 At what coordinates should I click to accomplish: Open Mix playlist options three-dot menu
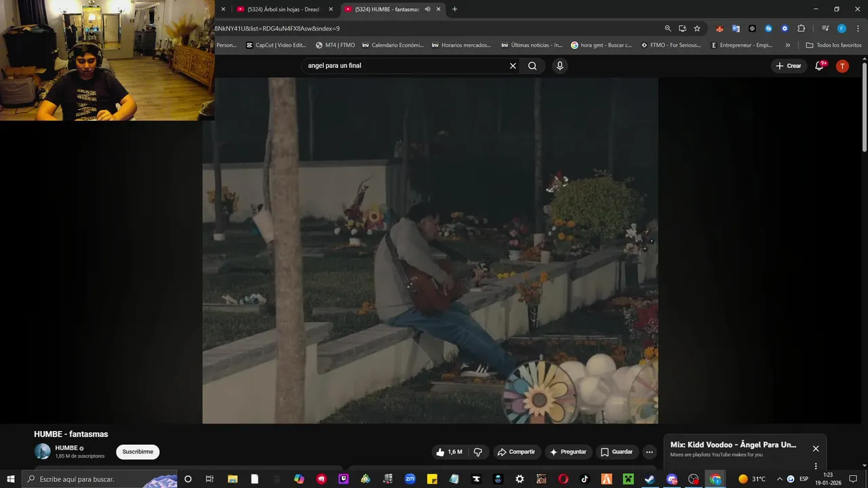click(816, 466)
